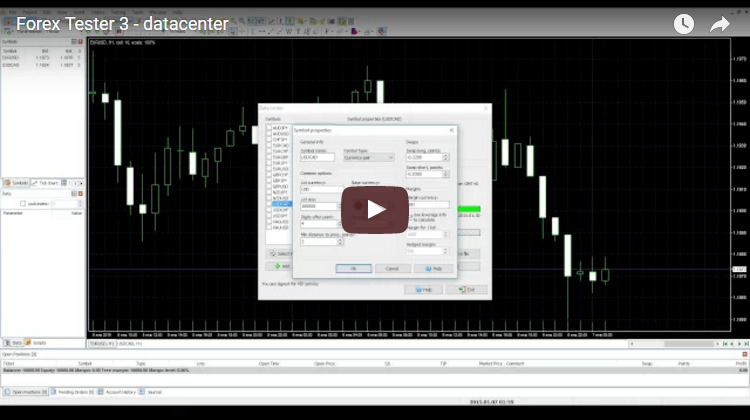
Task: Jump chart to the end arrow icon
Action: (746, 344)
